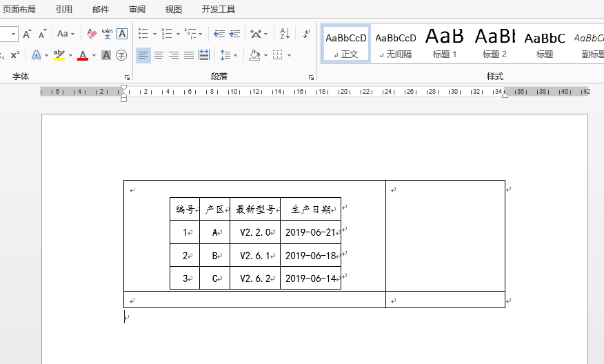Toggle show/hide paragraph marks
The height and width of the screenshot is (364, 604).
pyautogui.click(x=306, y=34)
